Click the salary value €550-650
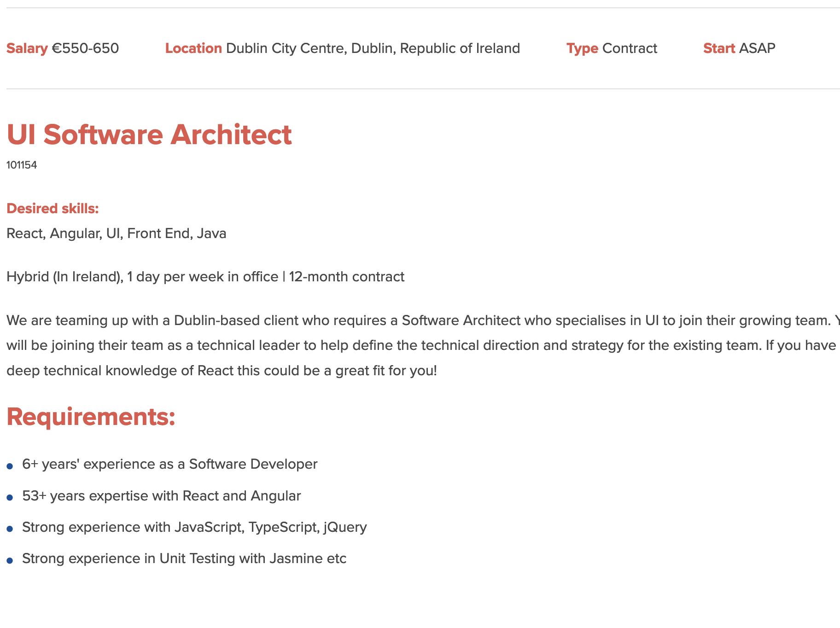This screenshot has width=840, height=628. (x=85, y=48)
